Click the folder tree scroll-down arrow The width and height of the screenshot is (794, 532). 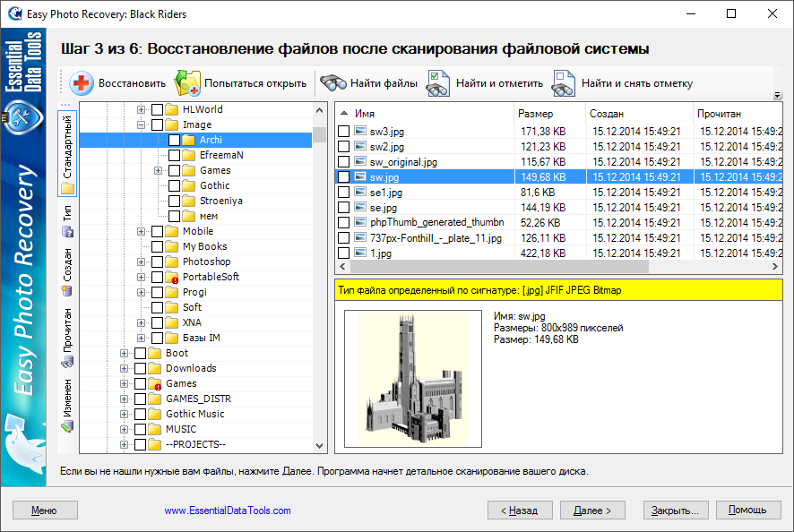320,446
